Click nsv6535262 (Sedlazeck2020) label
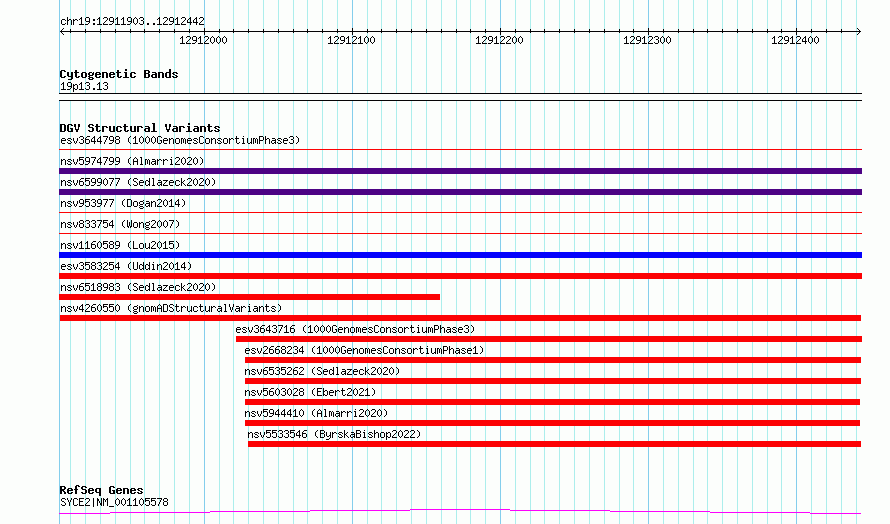The width and height of the screenshot is (890, 524). tap(322, 371)
